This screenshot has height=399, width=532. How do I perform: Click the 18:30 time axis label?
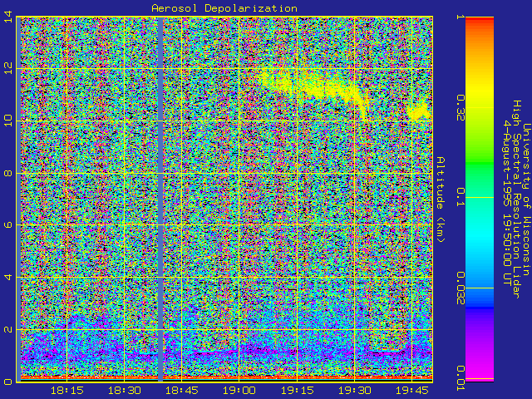click(x=125, y=391)
